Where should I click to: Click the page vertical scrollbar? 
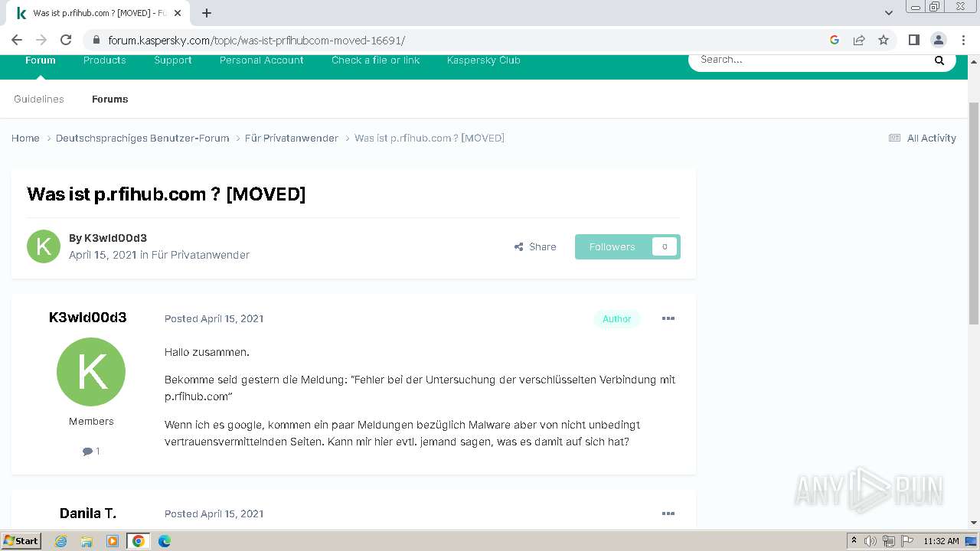(974, 214)
